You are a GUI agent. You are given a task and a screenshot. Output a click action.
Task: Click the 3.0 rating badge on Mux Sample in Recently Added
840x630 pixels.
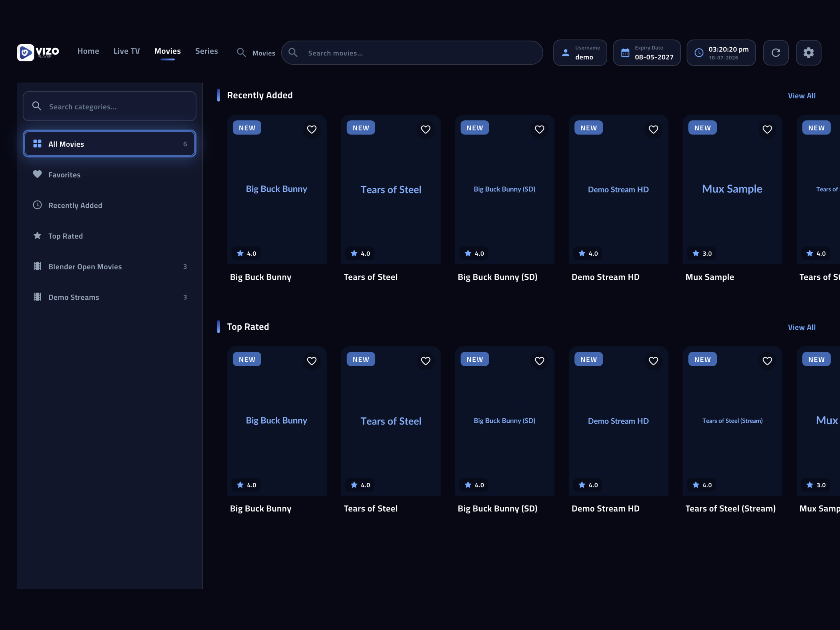[x=702, y=253]
